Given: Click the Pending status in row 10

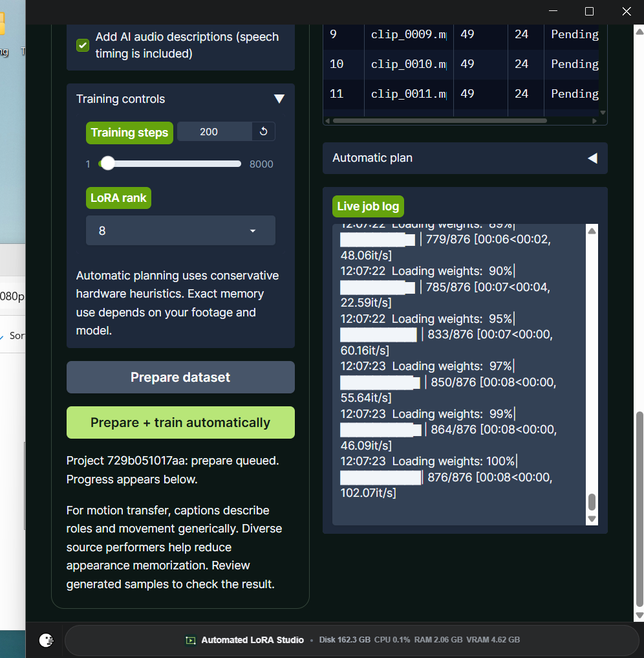Looking at the screenshot, I should 575,64.
